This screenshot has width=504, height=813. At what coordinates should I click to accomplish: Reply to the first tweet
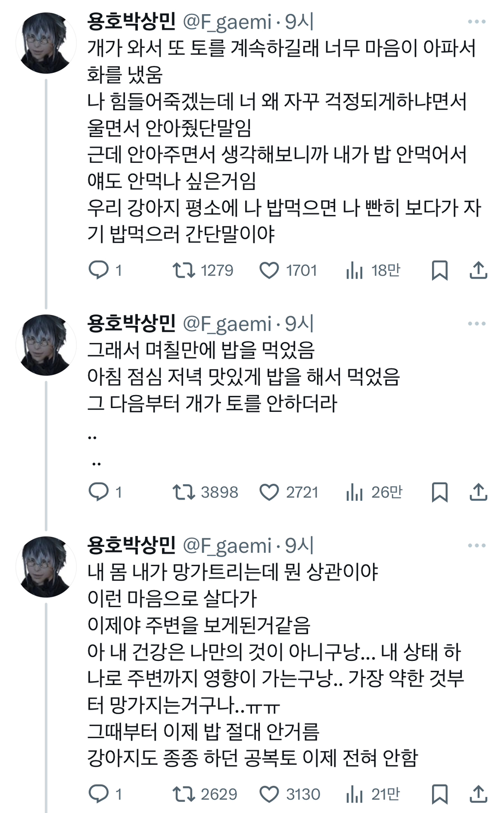click(100, 270)
